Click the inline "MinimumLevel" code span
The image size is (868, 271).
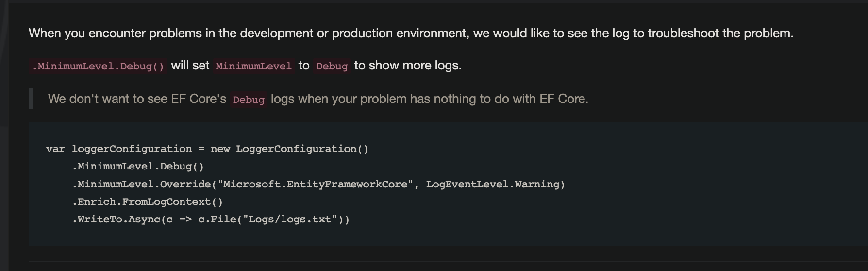pos(253,66)
